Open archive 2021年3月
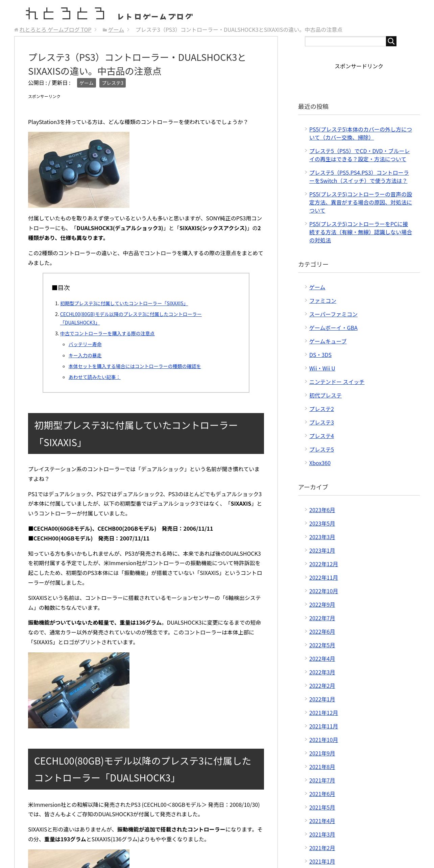Image resolution: width=434 pixels, height=868 pixels. 322,835
